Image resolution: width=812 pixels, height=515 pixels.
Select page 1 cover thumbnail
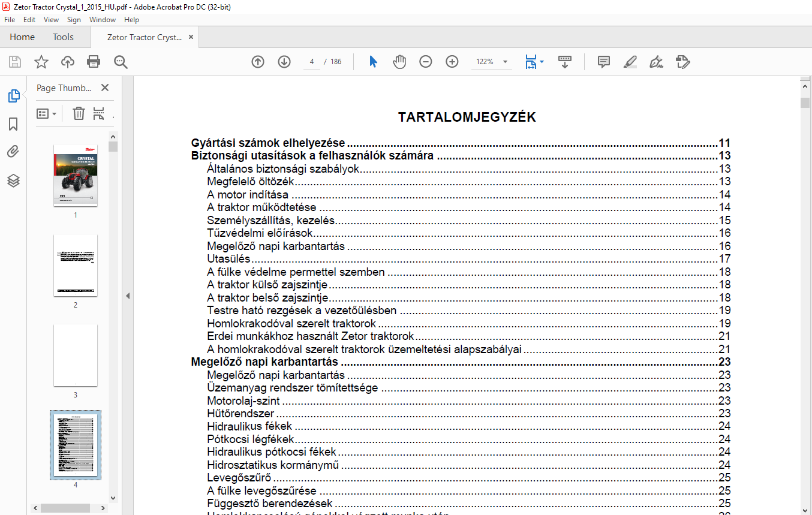point(76,175)
